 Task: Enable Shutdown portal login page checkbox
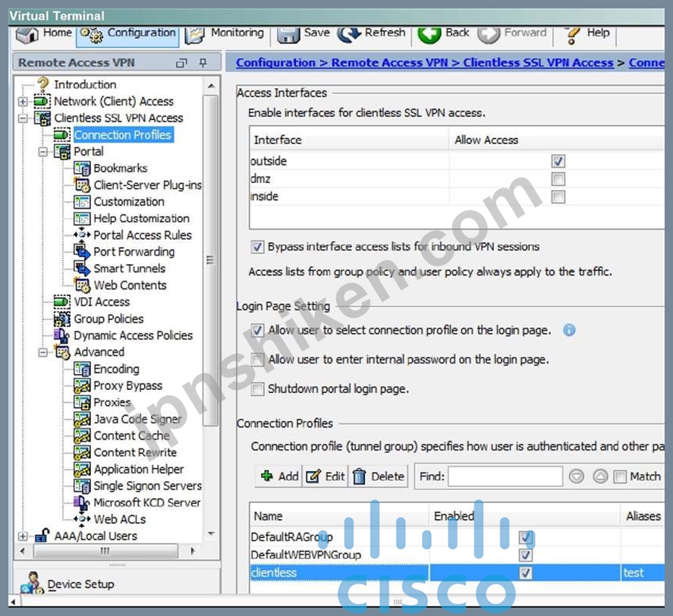pyautogui.click(x=257, y=389)
